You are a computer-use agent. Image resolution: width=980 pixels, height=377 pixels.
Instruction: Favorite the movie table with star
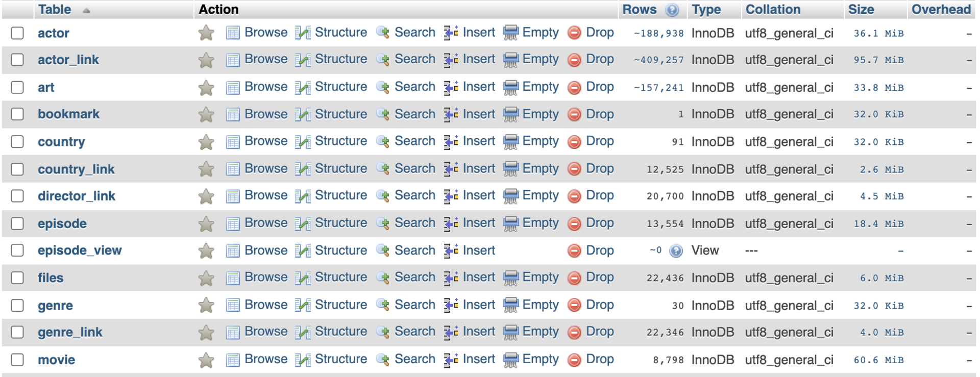pos(206,360)
